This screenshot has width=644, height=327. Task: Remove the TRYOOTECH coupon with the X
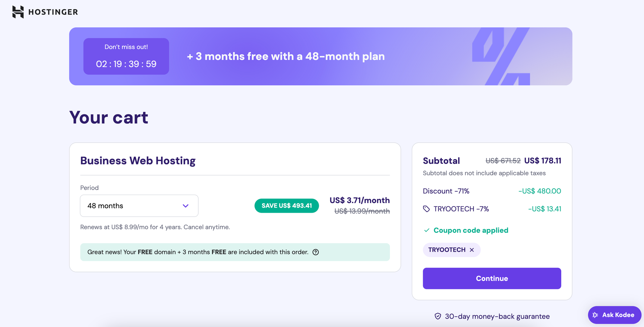point(472,250)
